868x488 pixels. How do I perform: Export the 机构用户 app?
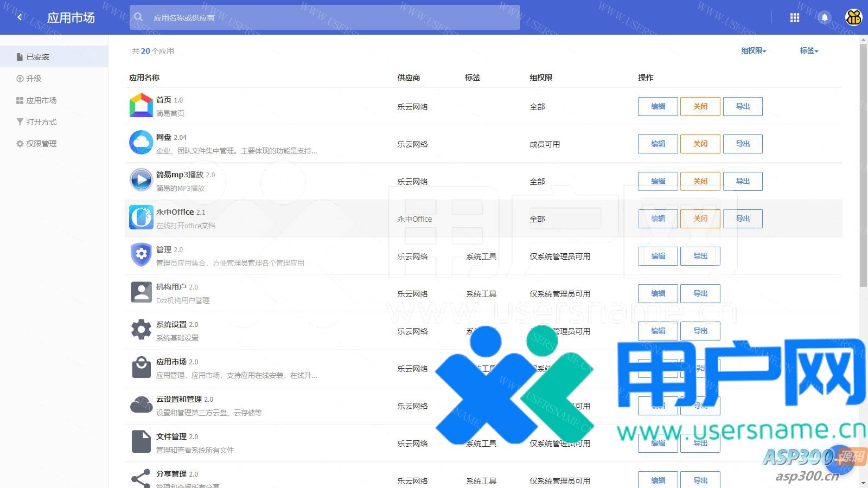(x=700, y=293)
